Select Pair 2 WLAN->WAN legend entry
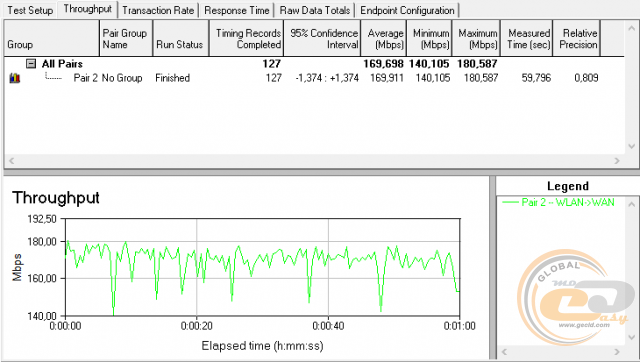The width and height of the screenshot is (640, 362). (x=558, y=202)
